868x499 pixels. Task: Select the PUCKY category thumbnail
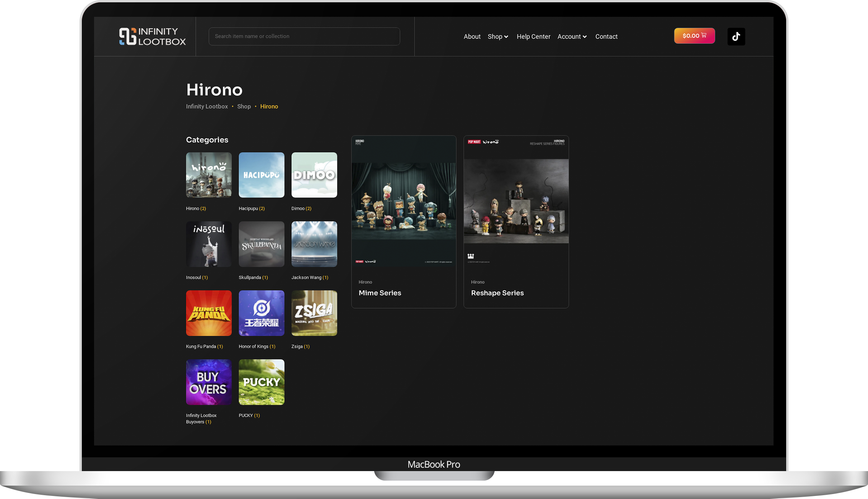point(262,382)
